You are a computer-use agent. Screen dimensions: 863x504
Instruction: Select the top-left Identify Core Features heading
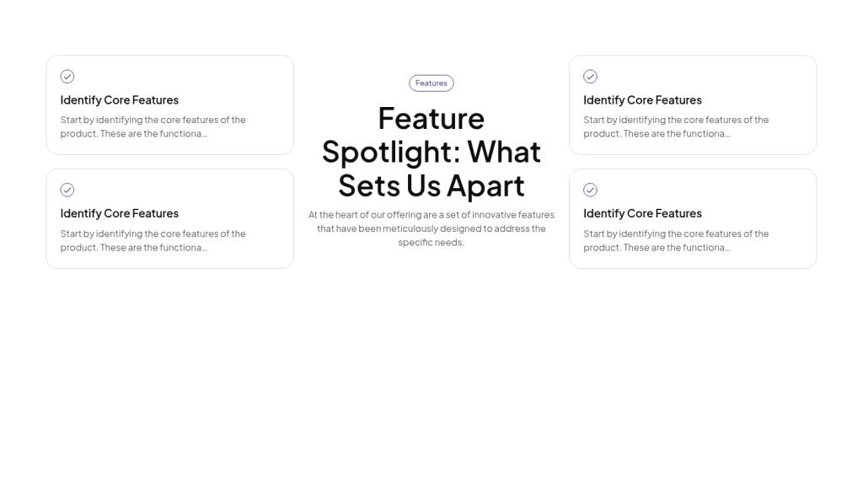[x=119, y=99]
